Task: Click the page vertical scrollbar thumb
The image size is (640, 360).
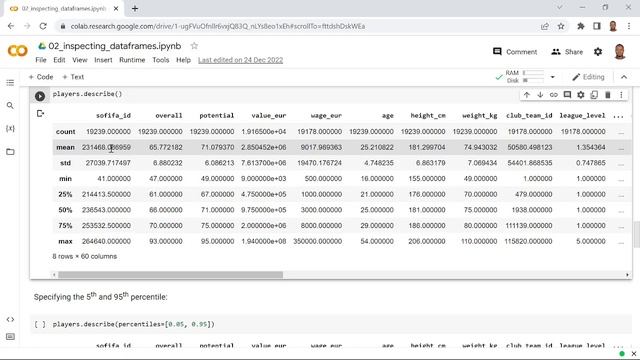Action: (x=636, y=234)
